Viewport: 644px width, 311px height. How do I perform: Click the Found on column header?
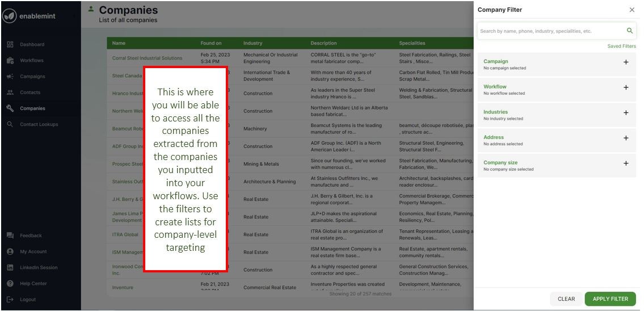211,43
